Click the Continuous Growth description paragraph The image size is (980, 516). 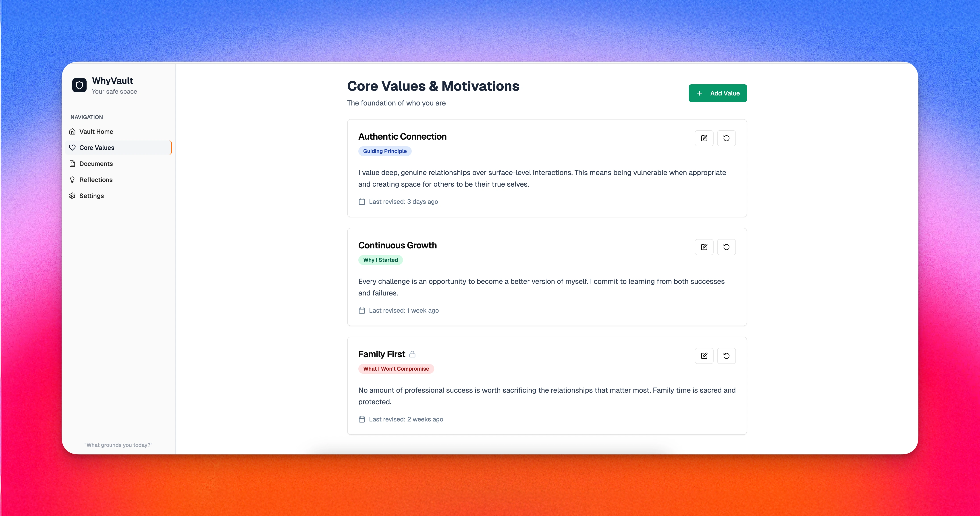pos(541,287)
